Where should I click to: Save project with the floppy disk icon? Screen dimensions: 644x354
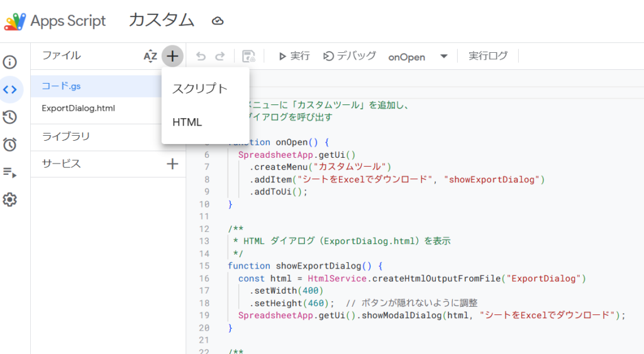248,56
